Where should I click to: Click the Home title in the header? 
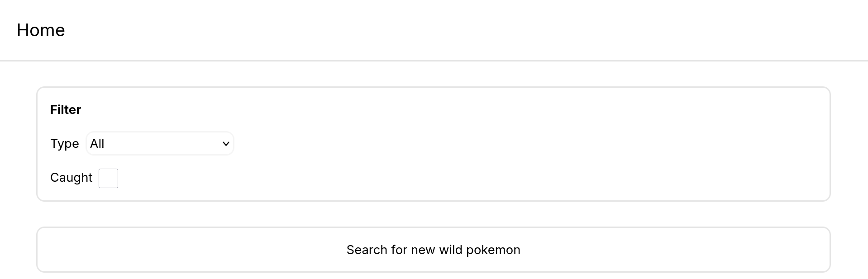[41, 30]
